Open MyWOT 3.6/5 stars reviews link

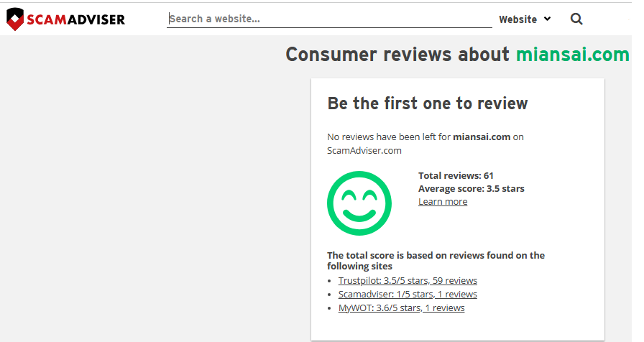(401, 308)
